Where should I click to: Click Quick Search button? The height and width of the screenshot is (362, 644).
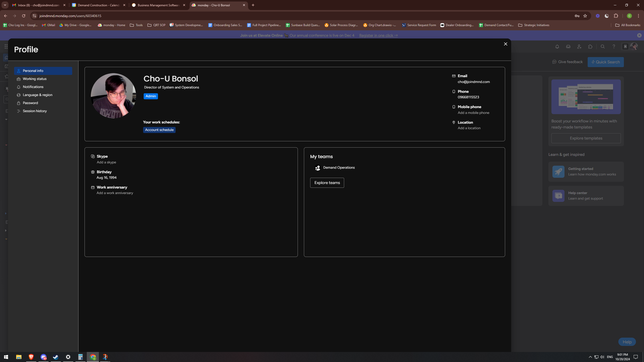coord(606,62)
